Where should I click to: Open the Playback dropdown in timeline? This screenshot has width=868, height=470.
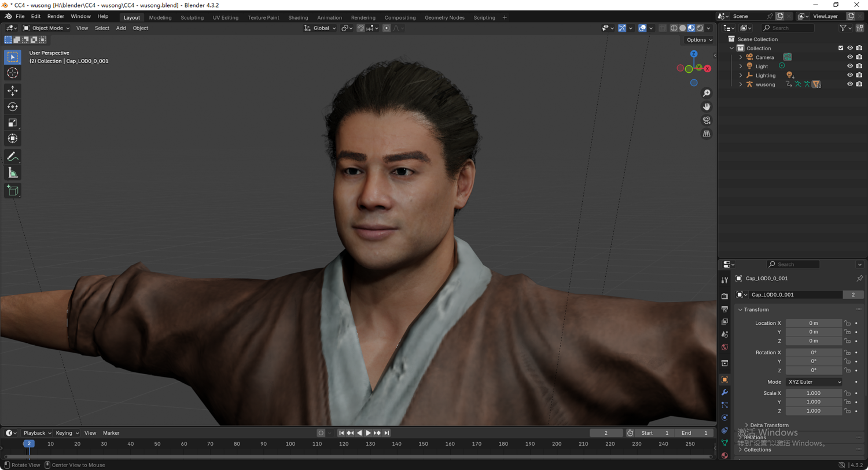coord(37,433)
